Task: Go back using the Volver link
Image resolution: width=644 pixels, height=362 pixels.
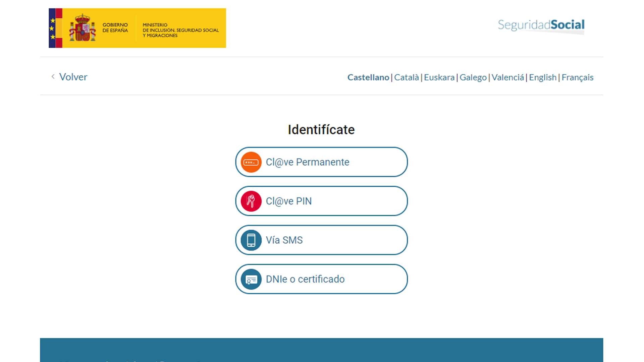Action: pyautogui.click(x=73, y=77)
